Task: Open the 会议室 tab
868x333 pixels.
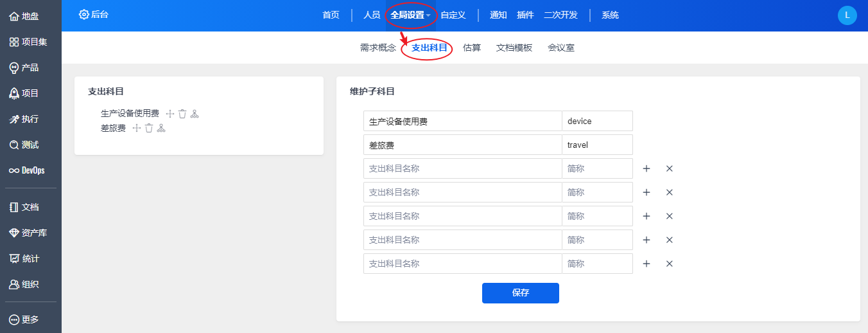Action: point(561,48)
